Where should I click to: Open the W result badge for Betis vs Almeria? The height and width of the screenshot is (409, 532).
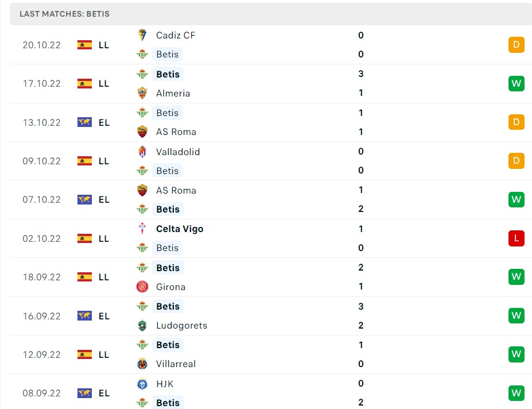point(515,83)
